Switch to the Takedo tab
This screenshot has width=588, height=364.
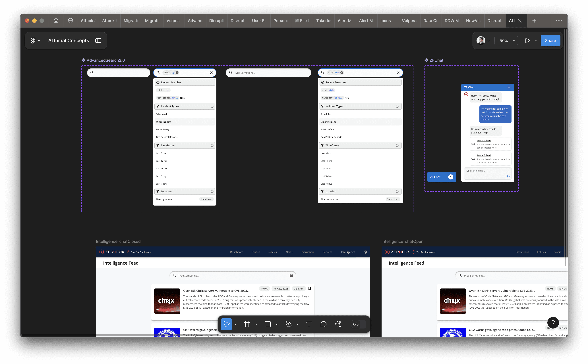click(x=323, y=21)
